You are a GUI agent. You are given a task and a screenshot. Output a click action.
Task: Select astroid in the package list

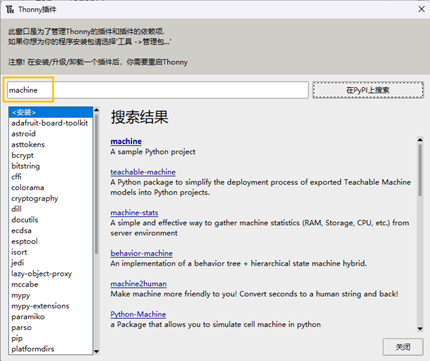(51, 134)
